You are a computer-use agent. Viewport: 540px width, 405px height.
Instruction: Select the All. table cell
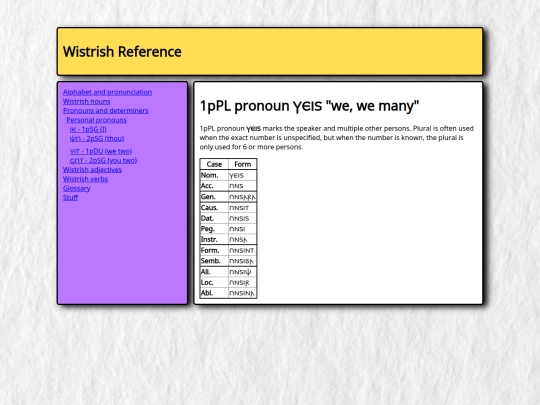pos(214,272)
